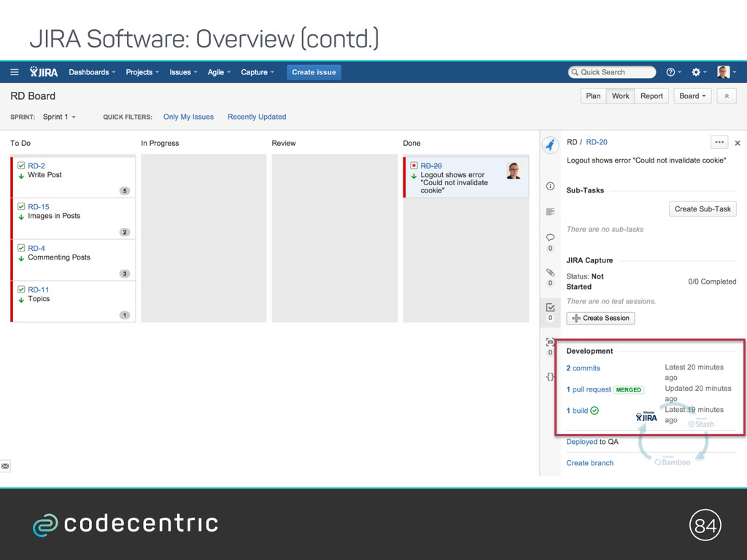Click the priority arrow on RD-2 card
Image resolution: width=747 pixels, height=560 pixels.
click(21, 176)
